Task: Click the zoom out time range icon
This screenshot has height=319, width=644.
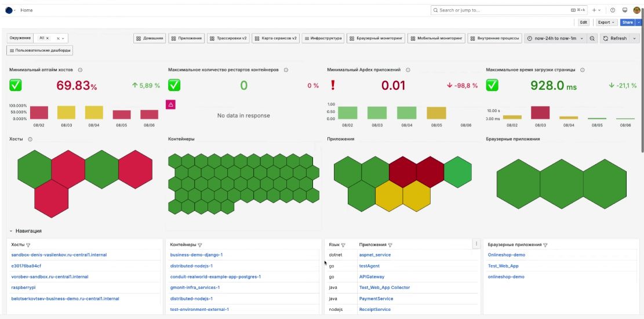Action: [x=592, y=38]
